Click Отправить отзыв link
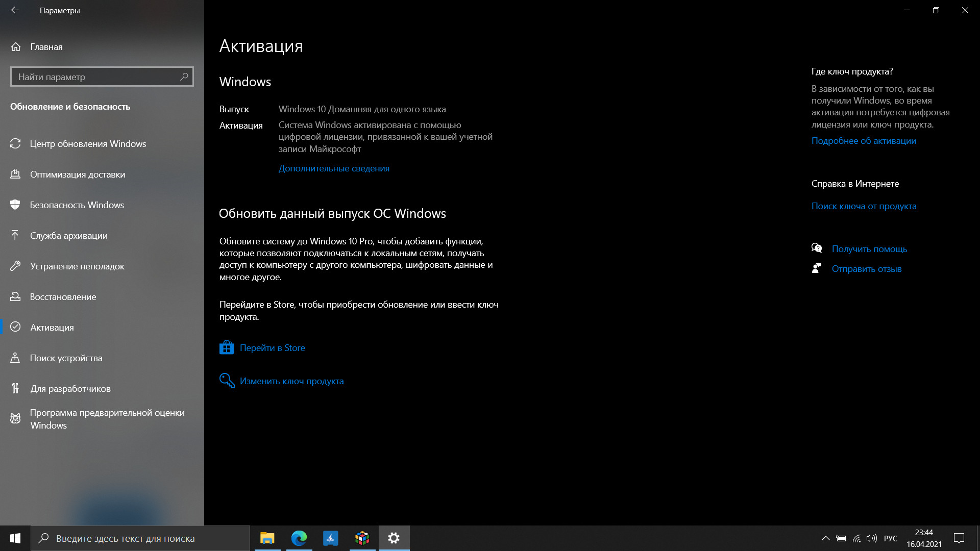Screen dimensions: 980x551 (x=867, y=269)
